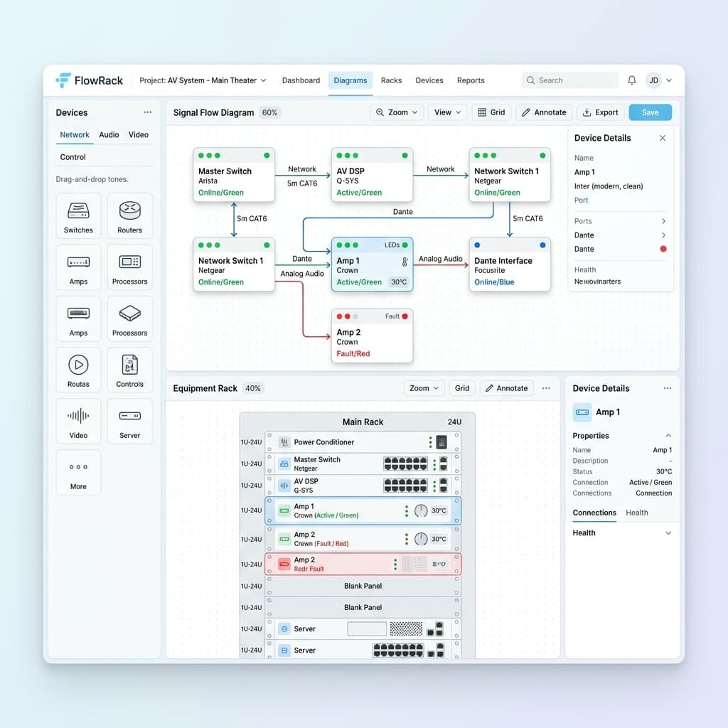Screen dimensions: 728x728
Task: Expand the Ports row chevron
Action: click(x=663, y=222)
